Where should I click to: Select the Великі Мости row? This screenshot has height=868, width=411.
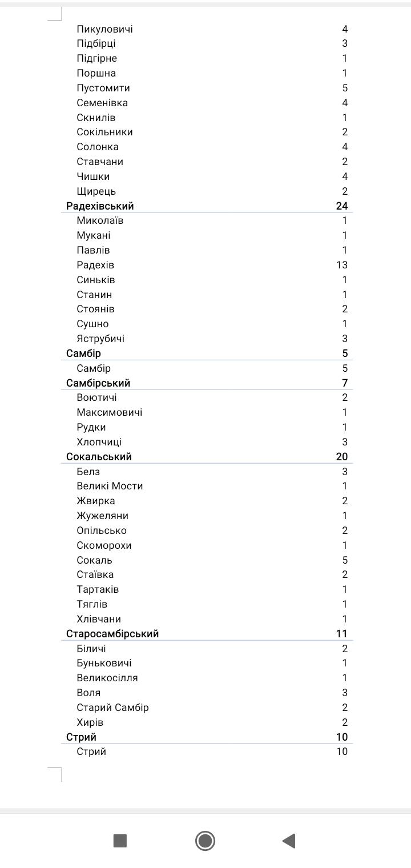click(x=110, y=486)
